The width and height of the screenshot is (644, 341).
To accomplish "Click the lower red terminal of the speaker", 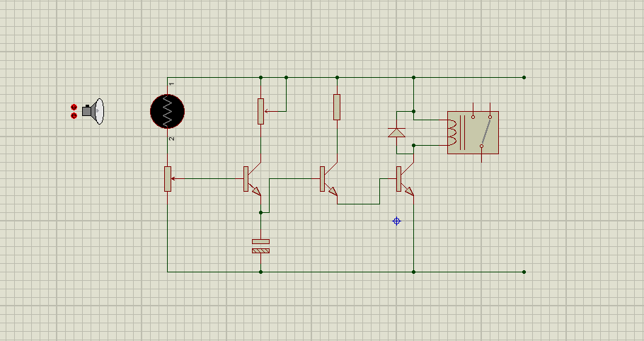I will click(74, 116).
